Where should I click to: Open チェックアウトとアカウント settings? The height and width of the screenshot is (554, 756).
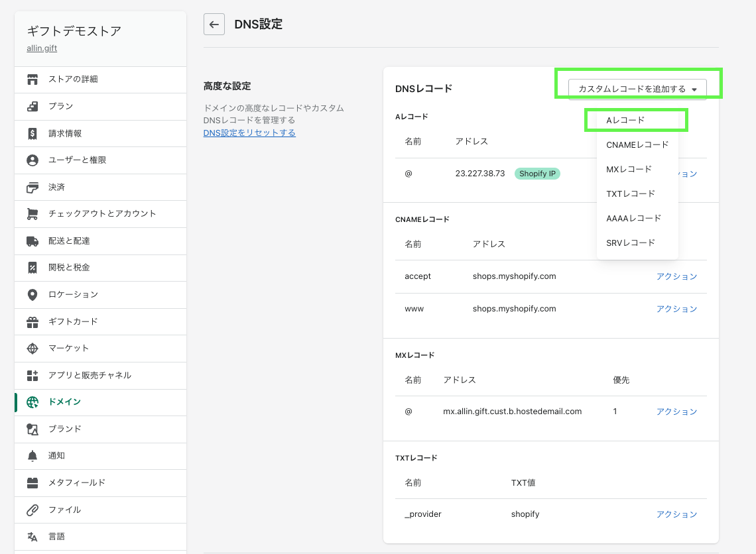click(x=100, y=214)
